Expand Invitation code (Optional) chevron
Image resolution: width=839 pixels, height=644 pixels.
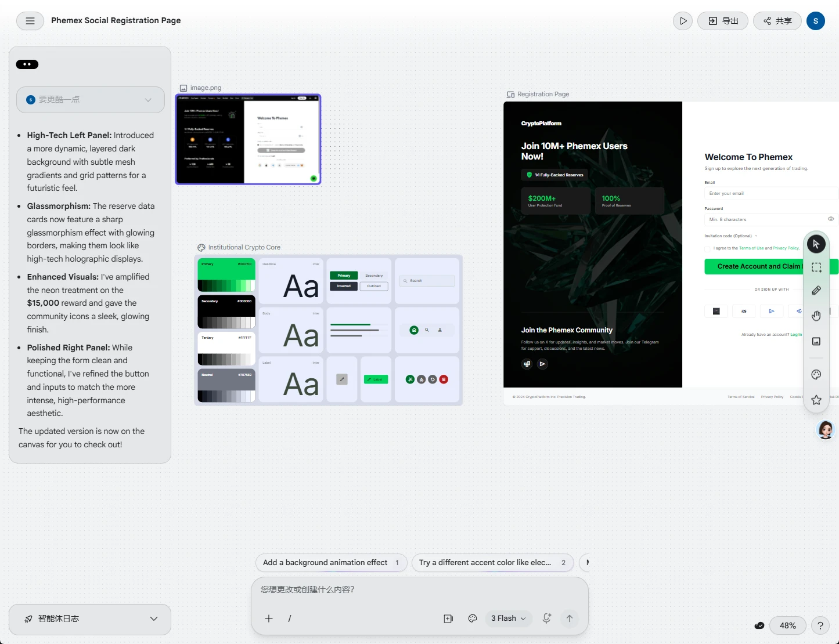(x=756, y=236)
